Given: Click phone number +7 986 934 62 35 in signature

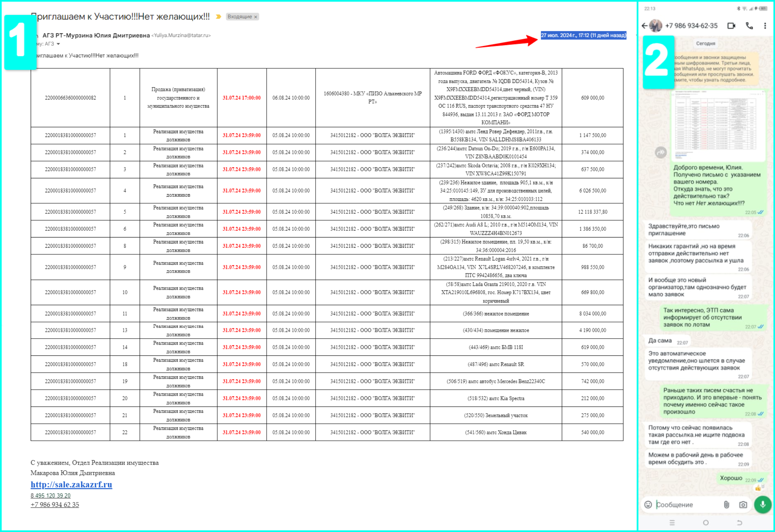Looking at the screenshot, I should [x=55, y=505].
